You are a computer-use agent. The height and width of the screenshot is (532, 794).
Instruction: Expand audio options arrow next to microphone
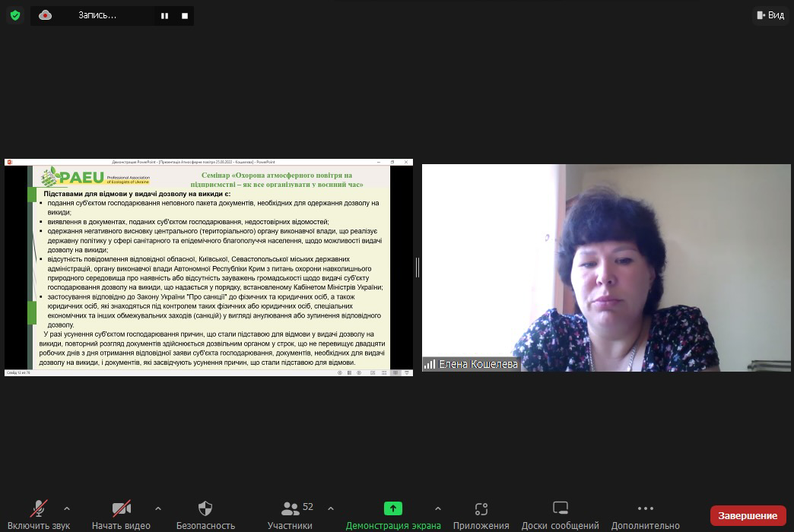pyautogui.click(x=67, y=508)
